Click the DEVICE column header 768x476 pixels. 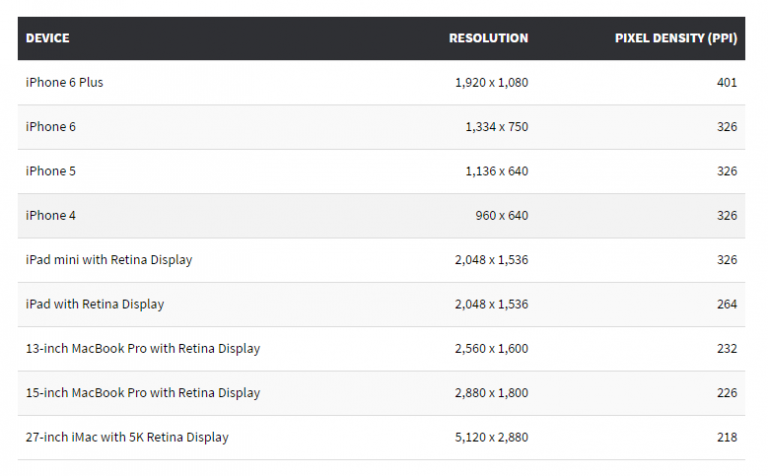[x=48, y=38]
